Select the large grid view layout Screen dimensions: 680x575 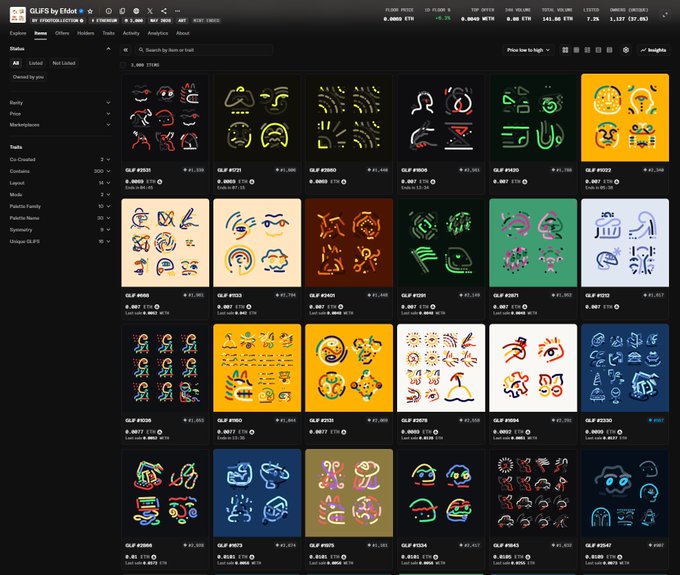[565, 50]
